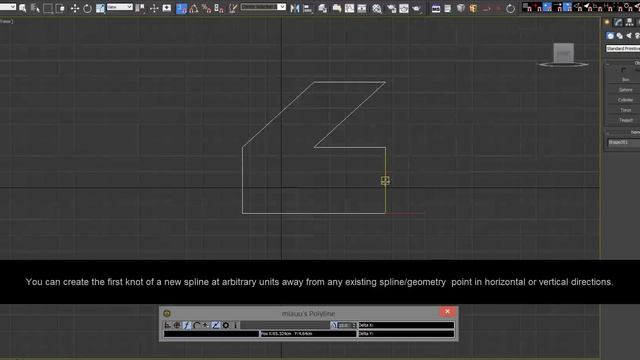Click the Polyline numeric spinner arrows
640x360 pixels.
coord(354,325)
